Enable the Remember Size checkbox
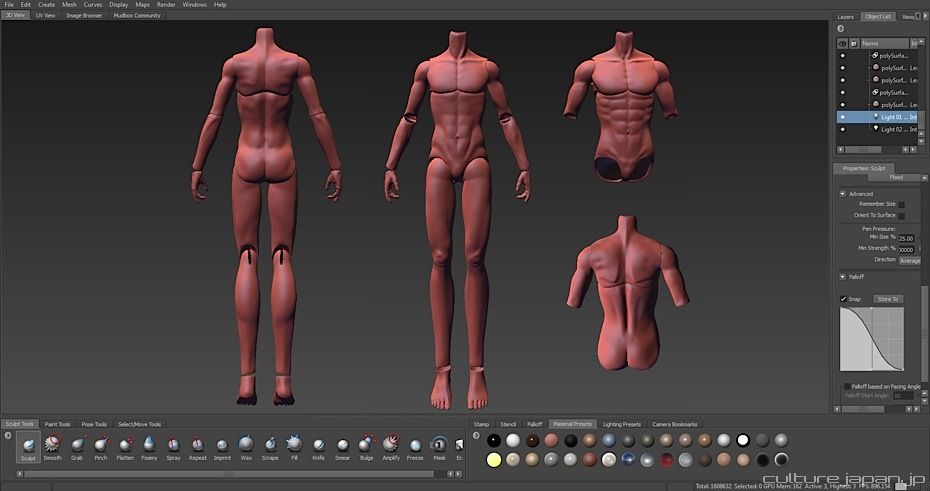This screenshot has height=491, width=930. (x=901, y=204)
